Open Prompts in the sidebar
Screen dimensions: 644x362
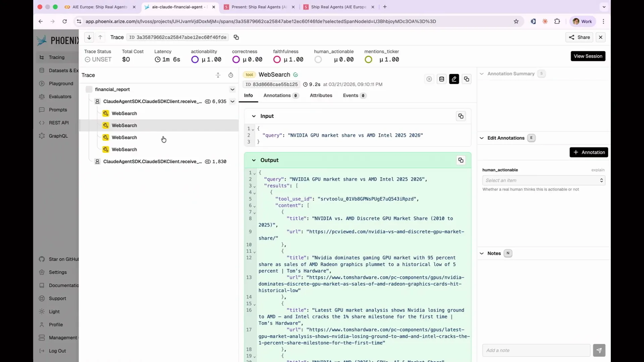tap(58, 110)
